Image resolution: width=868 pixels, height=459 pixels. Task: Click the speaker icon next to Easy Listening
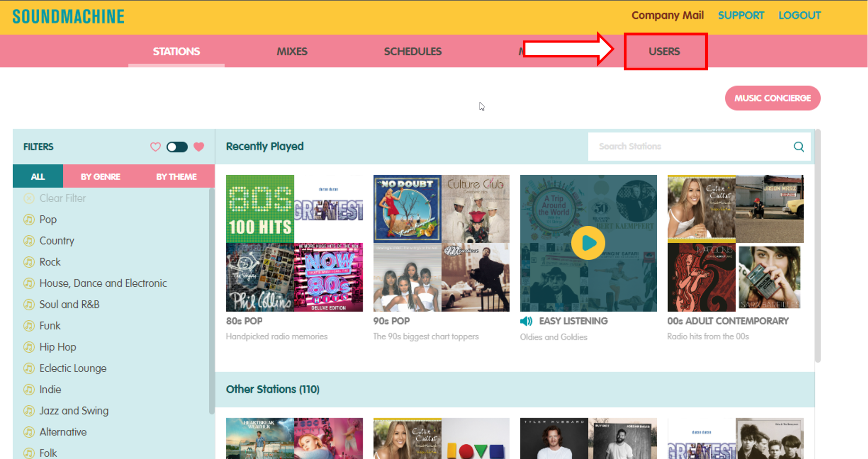pos(526,322)
